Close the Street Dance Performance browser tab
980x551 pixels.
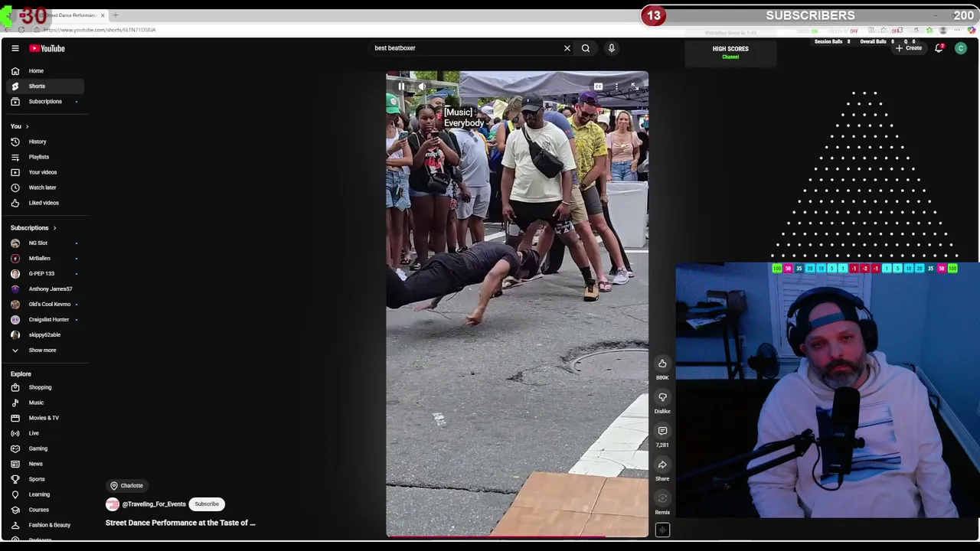[x=102, y=15]
